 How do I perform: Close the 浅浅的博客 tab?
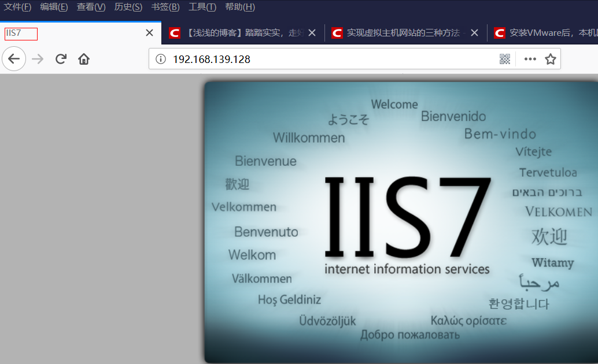[x=312, y=33]
